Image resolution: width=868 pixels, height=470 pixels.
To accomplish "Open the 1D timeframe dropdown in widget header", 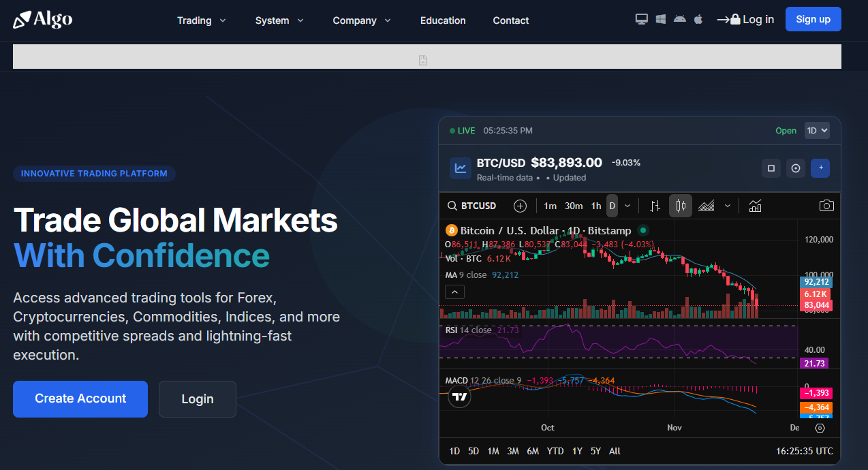I will point(817,131).
